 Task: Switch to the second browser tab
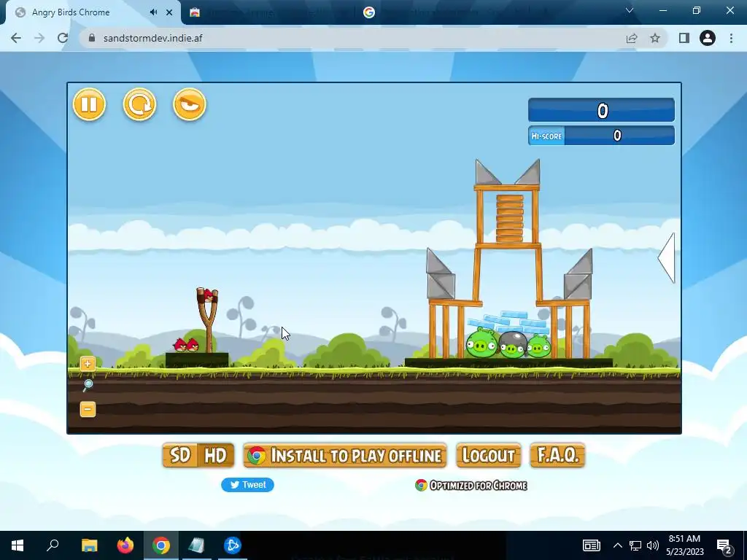pyautogui.click(x=268, y=12)
